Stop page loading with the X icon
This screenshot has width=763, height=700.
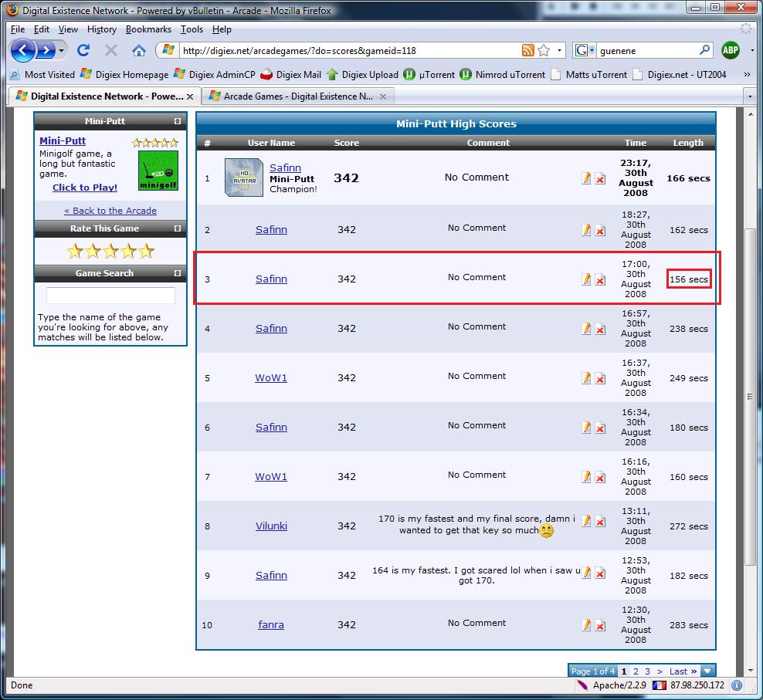click(111, 50)
